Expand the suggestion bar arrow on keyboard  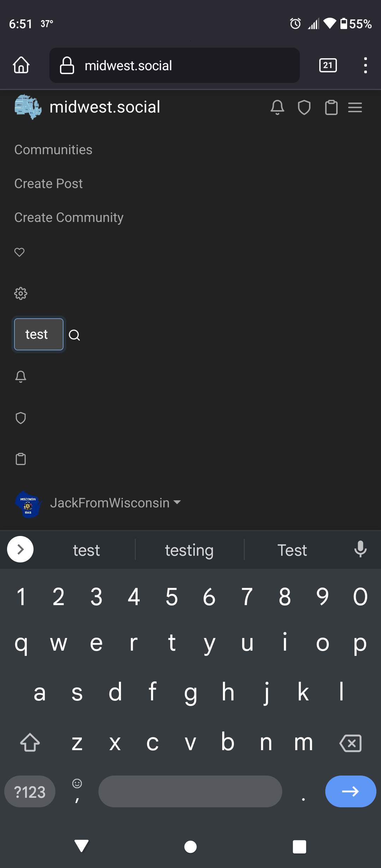point(20,549)
